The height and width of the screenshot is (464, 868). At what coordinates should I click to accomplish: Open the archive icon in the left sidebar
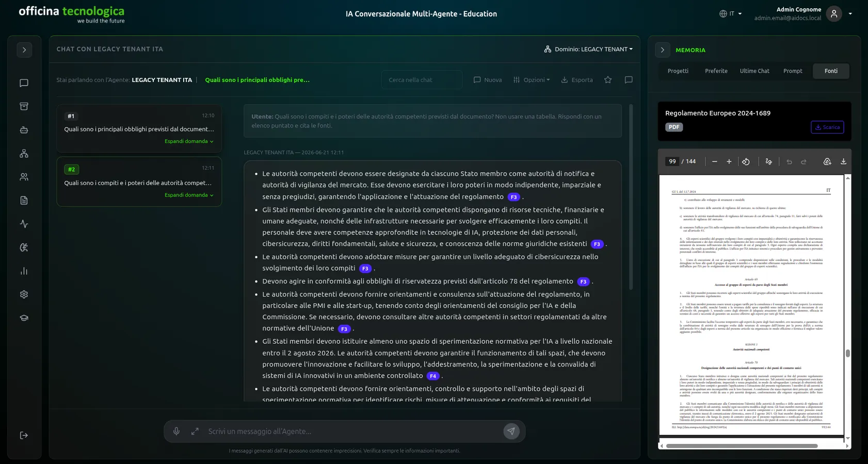tap(24, 106)
